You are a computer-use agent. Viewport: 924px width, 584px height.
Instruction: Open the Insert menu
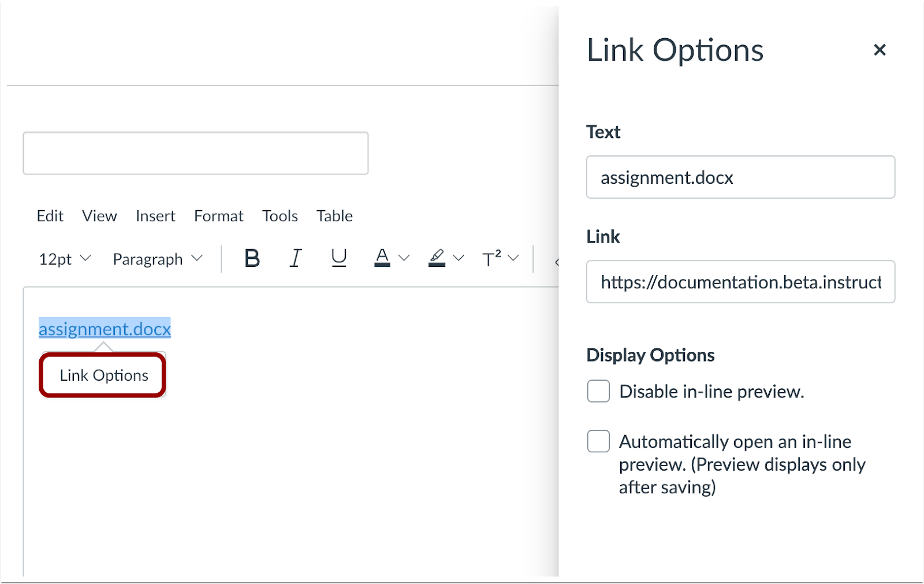155,216
